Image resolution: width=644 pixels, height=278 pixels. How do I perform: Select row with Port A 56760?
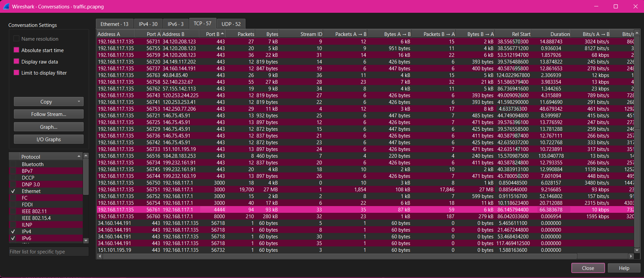365,216
